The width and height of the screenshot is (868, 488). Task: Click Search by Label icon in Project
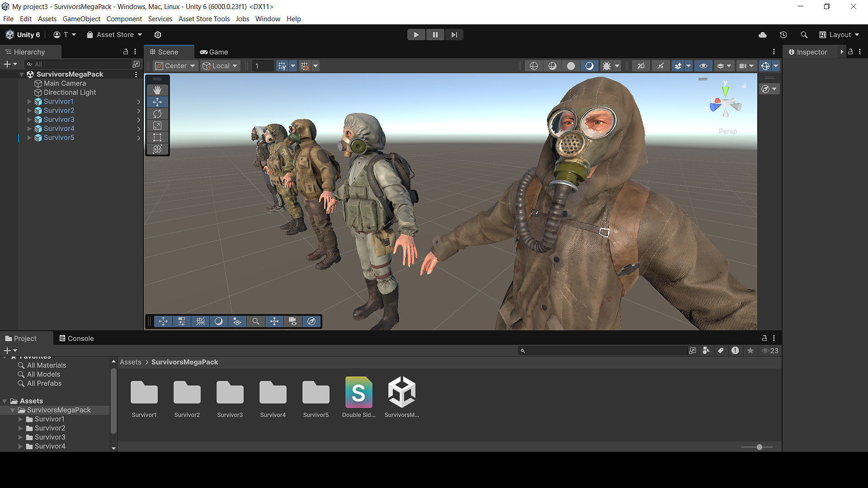coord(721,351)
